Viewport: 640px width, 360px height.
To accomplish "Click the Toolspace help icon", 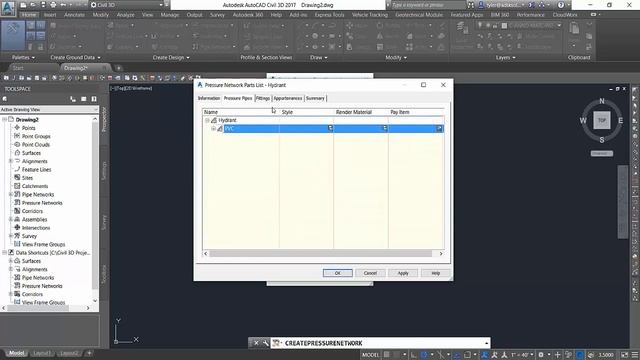I will click(93, 99).
